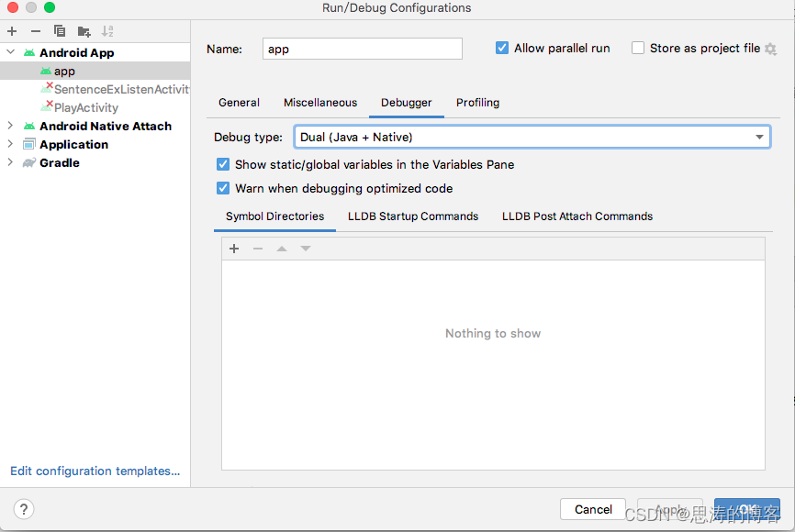Image resolution: width=795 pixels, height=532 pixels.
Task: Expand the Gradle group
Action: click(x=10, y=162)
